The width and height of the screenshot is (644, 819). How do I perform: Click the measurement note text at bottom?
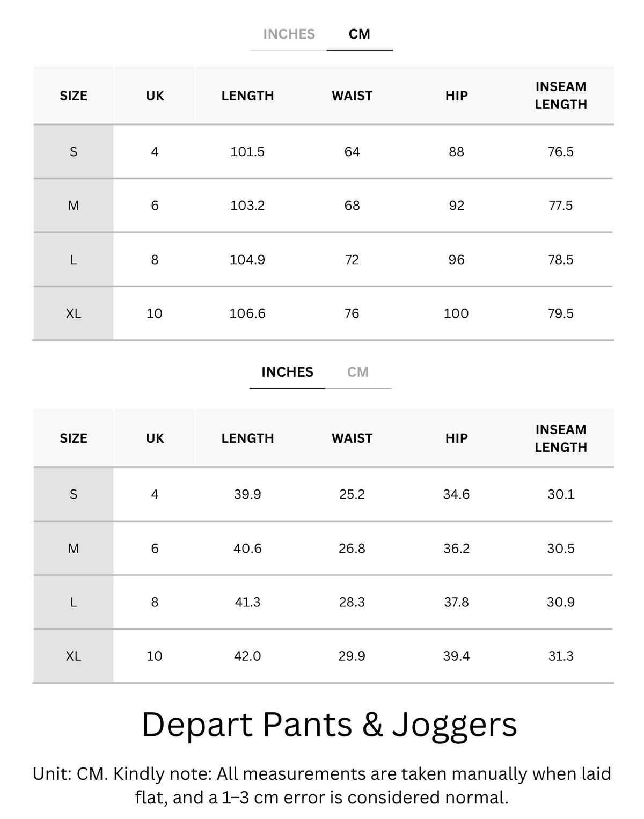[322, 786]
